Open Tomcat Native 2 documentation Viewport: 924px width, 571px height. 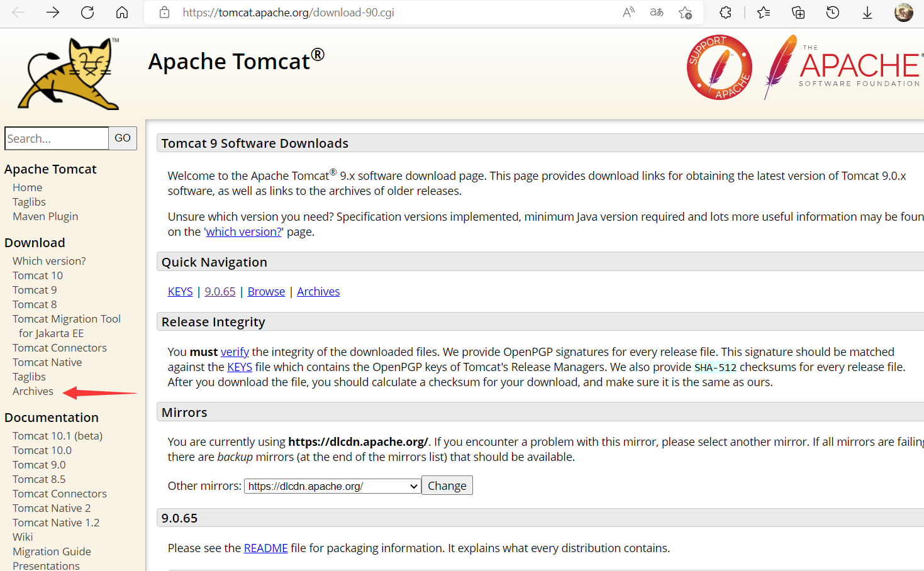(52, 508)
